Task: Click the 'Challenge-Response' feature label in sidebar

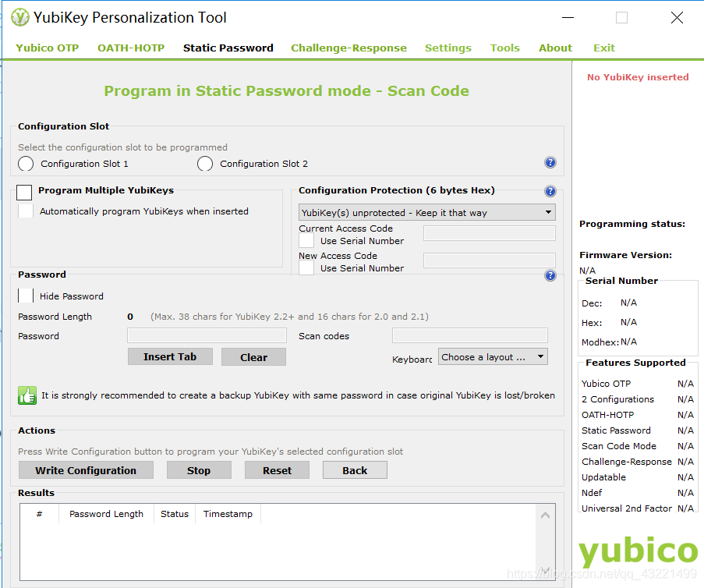Action: [627, 462]
